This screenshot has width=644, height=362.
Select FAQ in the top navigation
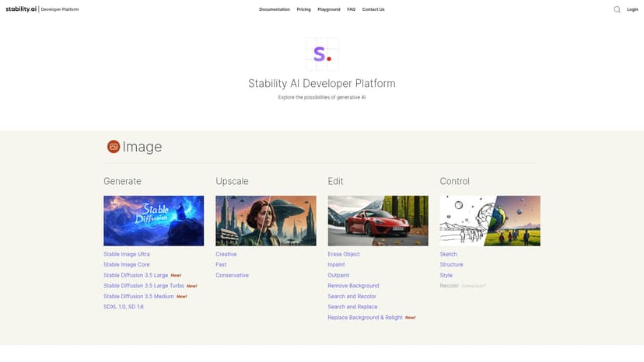pyautogui.click(x=352, y=9)
